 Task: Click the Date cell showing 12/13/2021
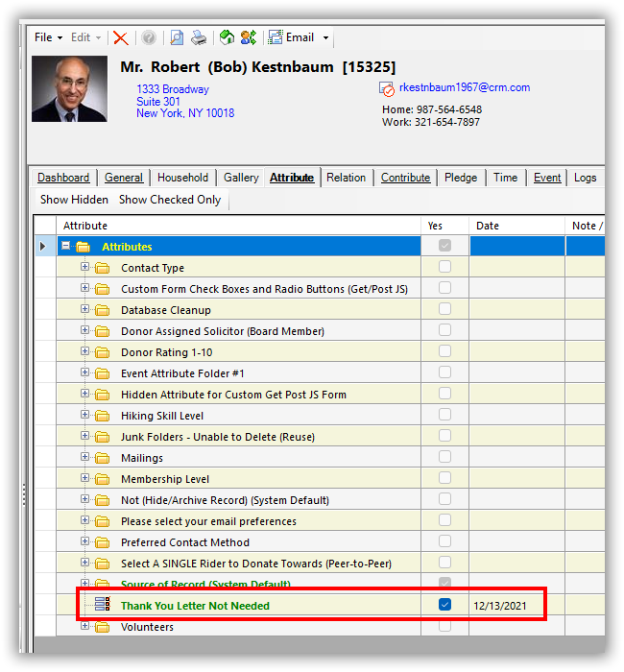tap(516, 606)
